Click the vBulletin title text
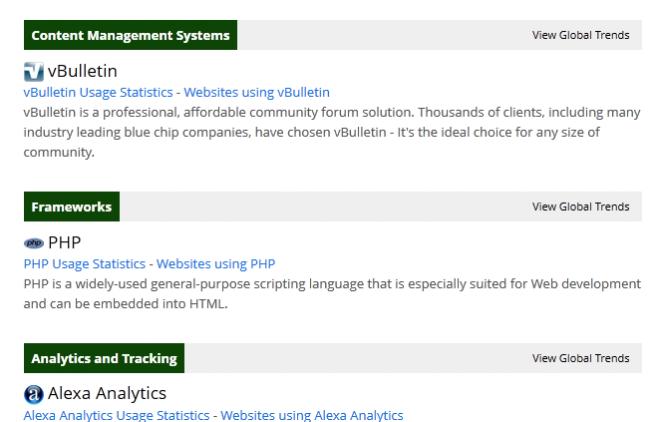 pos(83,72)
